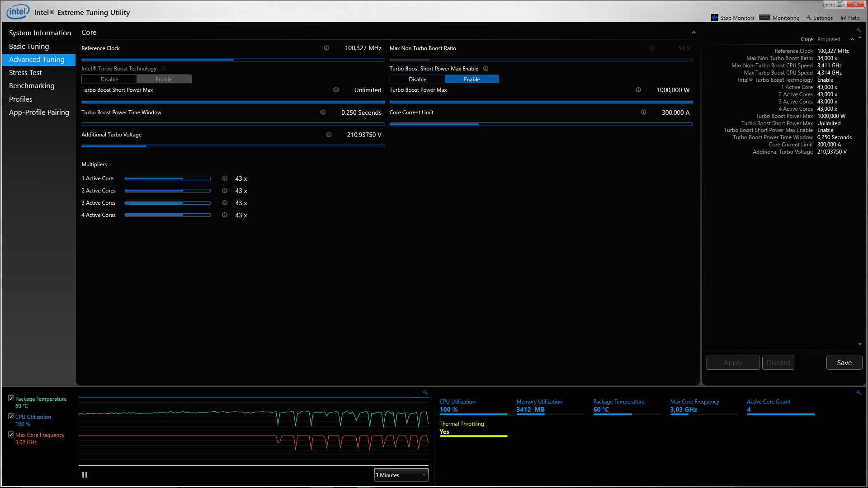
Task: Disable Turbo Boost Short Power Max
Action: [417, 79]
